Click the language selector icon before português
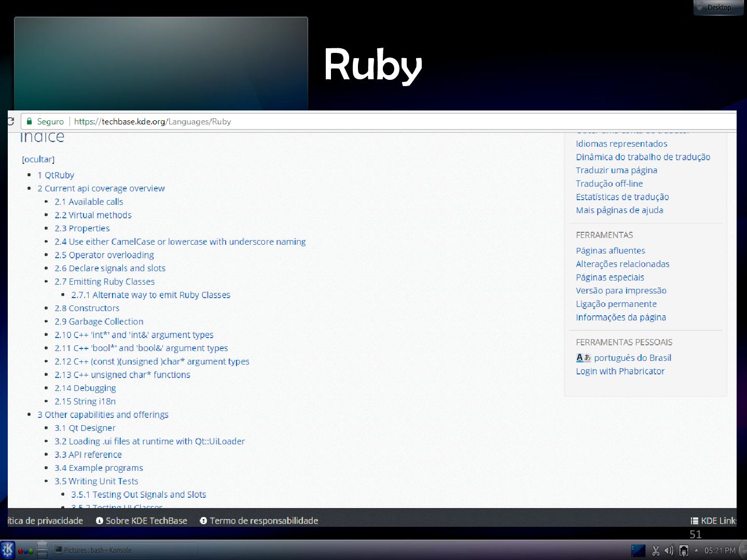 [x=583, y=358]
